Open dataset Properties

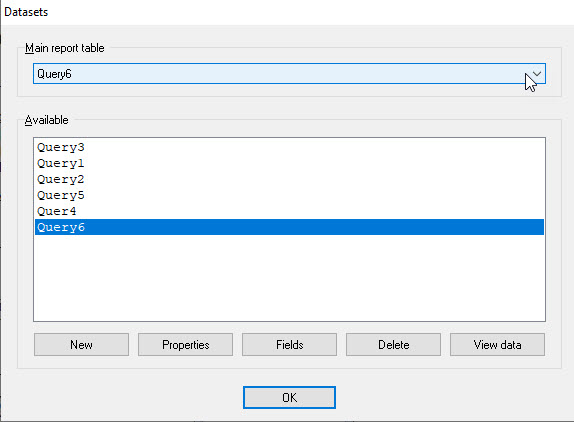185,344
